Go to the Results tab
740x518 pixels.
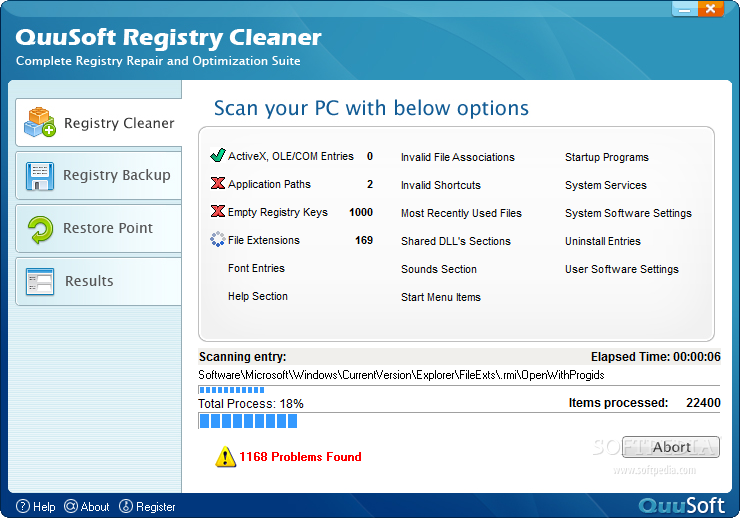[99, 281]
